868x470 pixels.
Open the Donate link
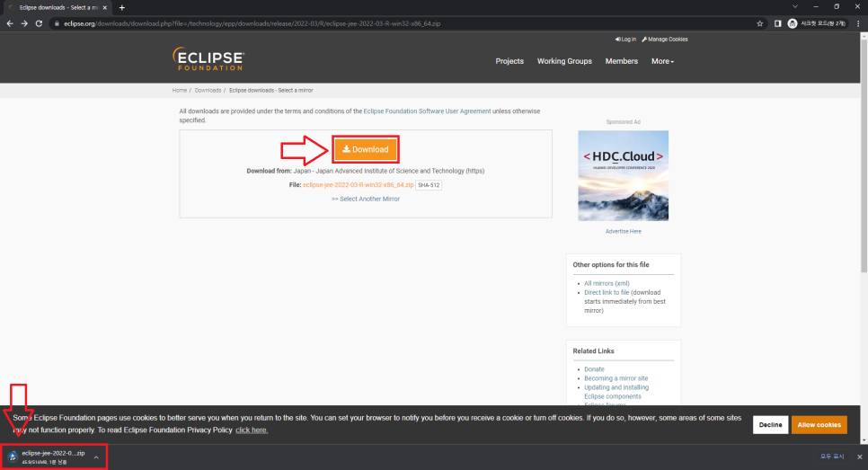tap(594, 369)
